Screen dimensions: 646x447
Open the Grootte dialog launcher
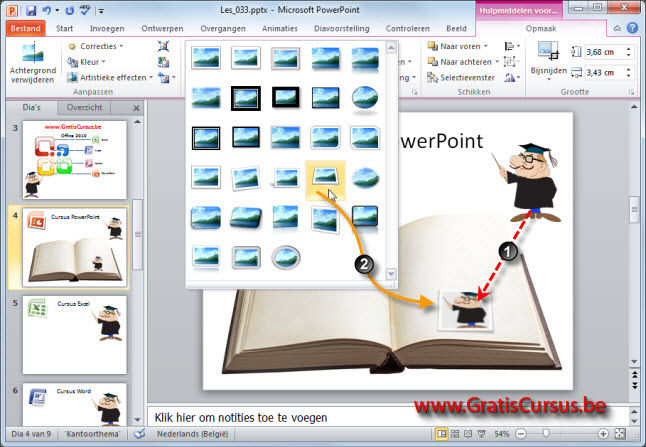(x=632, y=92)
